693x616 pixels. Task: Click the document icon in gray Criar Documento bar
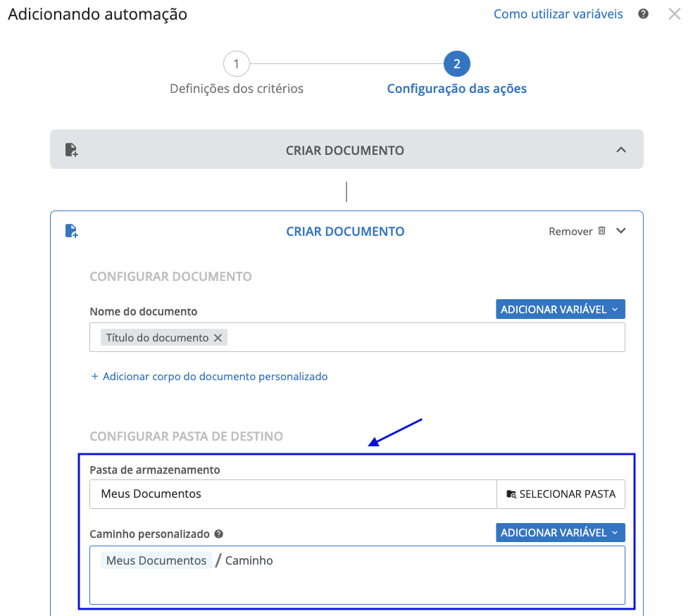(71, 150)
